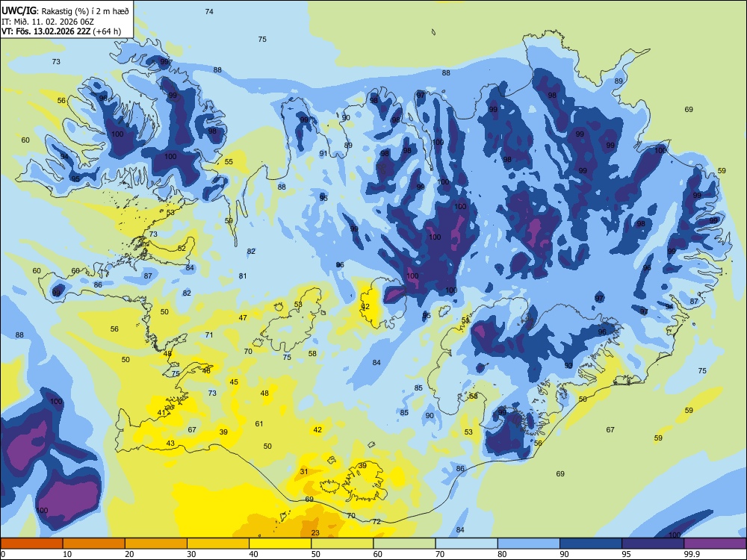Select the humidity value '45' on the map
Viewport: 747px width, 560px height.
(x=234, y=382)
